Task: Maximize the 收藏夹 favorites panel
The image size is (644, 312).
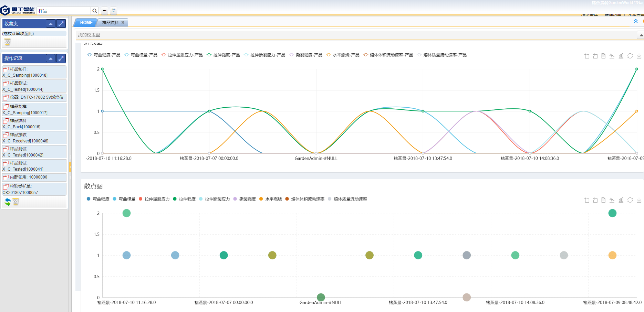Action: point(61,24)
